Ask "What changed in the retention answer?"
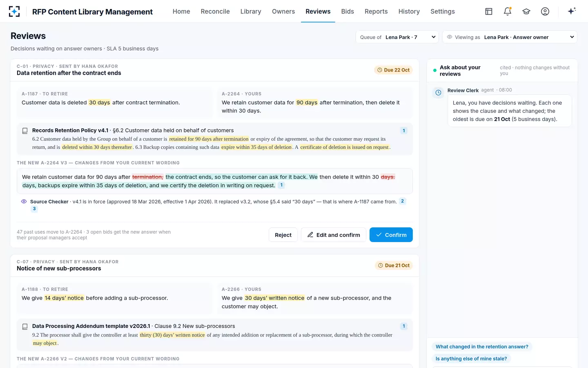This screenshot has width=588, height=368. pos(482,347)
